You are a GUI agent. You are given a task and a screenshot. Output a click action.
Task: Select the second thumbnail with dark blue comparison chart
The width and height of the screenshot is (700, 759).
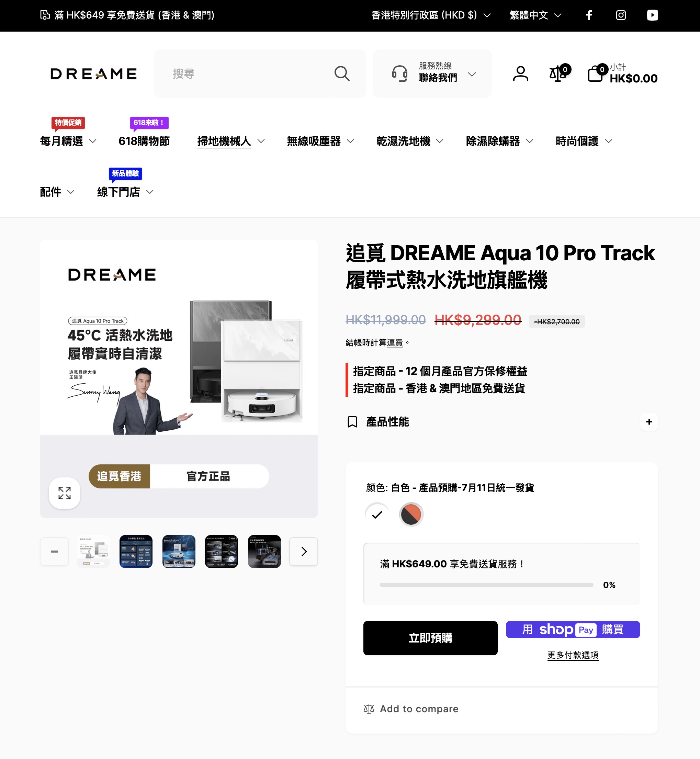136,552
